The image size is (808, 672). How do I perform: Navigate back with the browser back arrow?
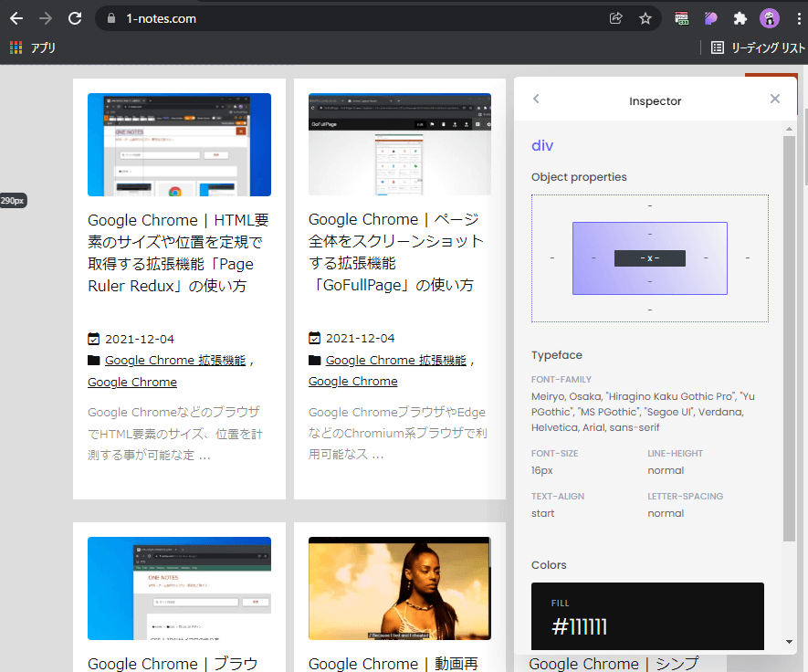pyautogui.click(x=16, y=17)
